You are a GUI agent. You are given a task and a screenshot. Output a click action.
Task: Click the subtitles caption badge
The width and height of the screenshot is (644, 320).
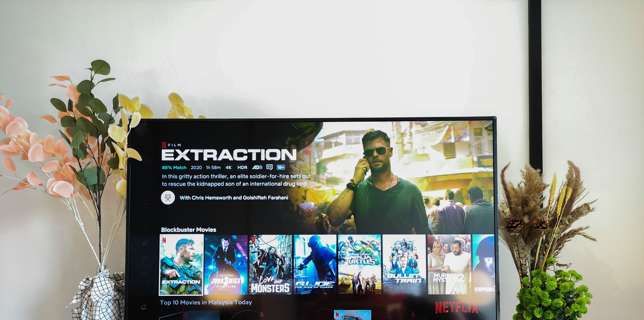pos(270,167)
